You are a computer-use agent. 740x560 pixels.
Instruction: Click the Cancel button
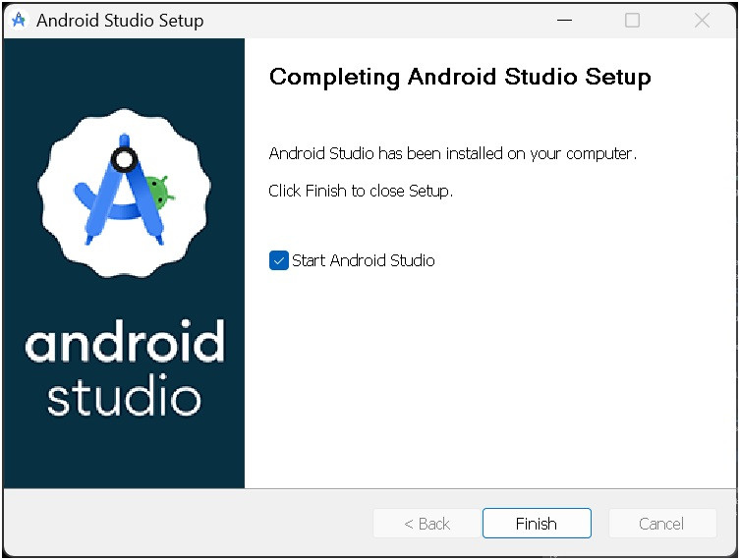coord(662,524)
